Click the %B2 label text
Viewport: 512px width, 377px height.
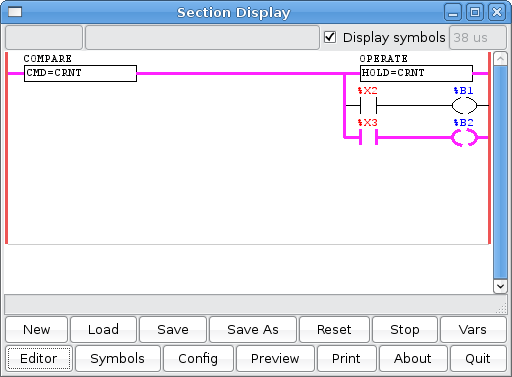(463, 122)
